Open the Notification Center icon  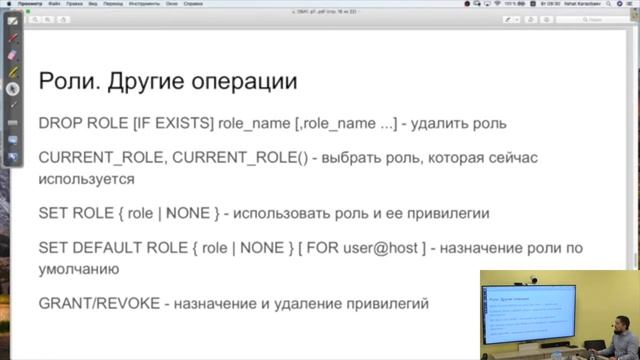click(x=630, y=4)
